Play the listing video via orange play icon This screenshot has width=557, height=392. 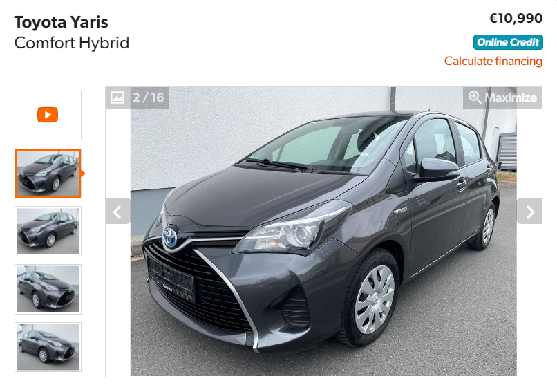pyautogui.click(x=48, y=115)
